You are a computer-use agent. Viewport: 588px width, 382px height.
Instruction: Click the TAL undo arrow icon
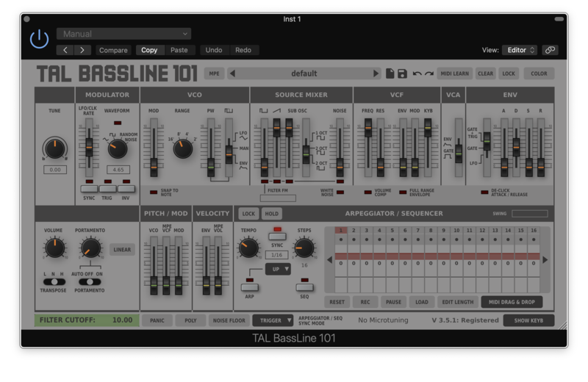point(417,73)
